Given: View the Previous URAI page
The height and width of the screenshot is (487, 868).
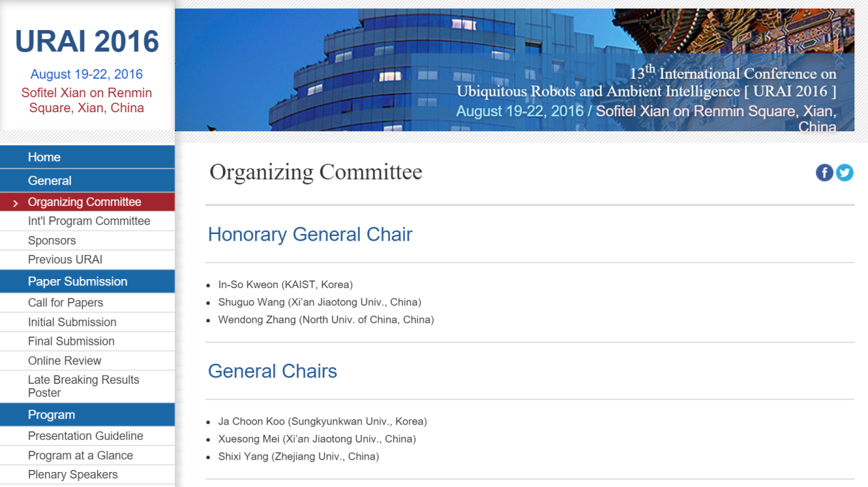Looking at the screenshot, I should (x=65, y=259).
